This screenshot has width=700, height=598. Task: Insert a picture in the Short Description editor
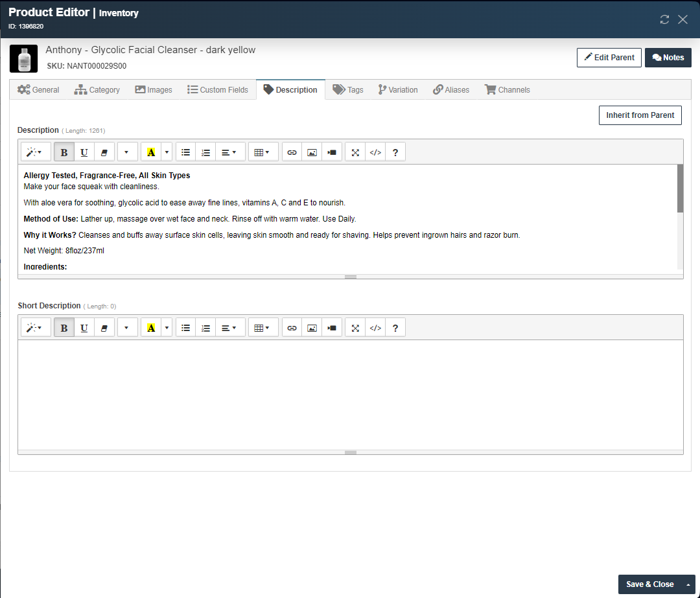click(x=312, y=328)
